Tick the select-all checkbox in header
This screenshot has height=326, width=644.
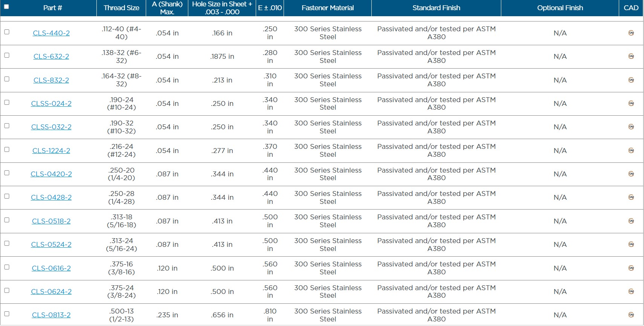tap(6, 6)
